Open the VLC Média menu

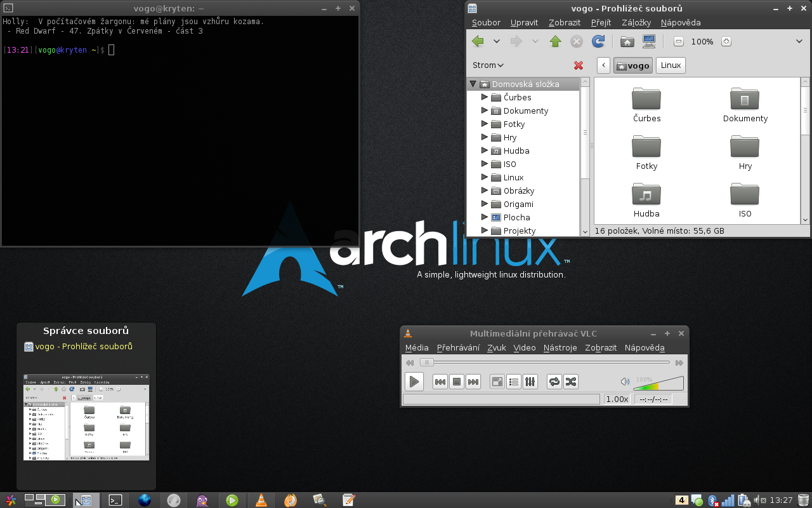(x=417, y=347)
